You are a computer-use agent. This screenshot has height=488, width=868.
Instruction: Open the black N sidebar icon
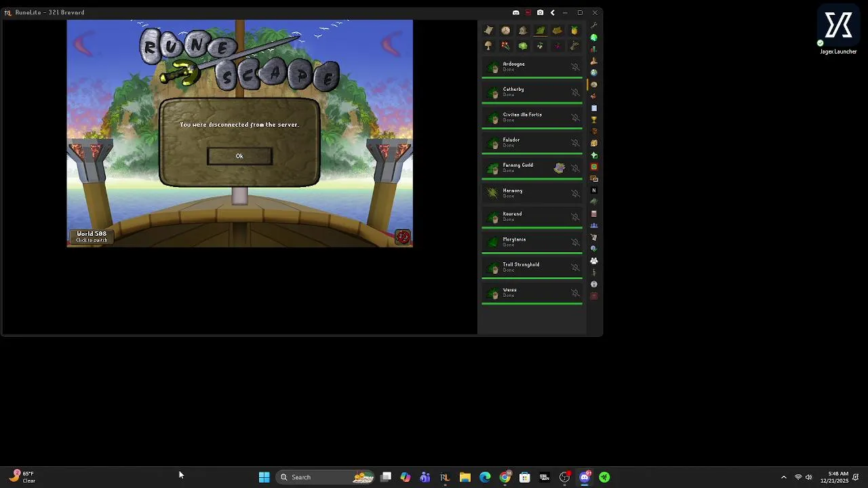pyautogui.click(x=594, y=190)
